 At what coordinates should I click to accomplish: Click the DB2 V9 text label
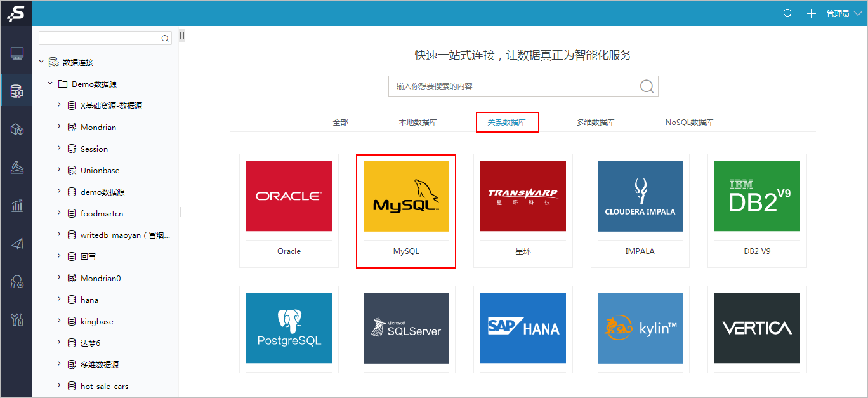pos(757,251)
